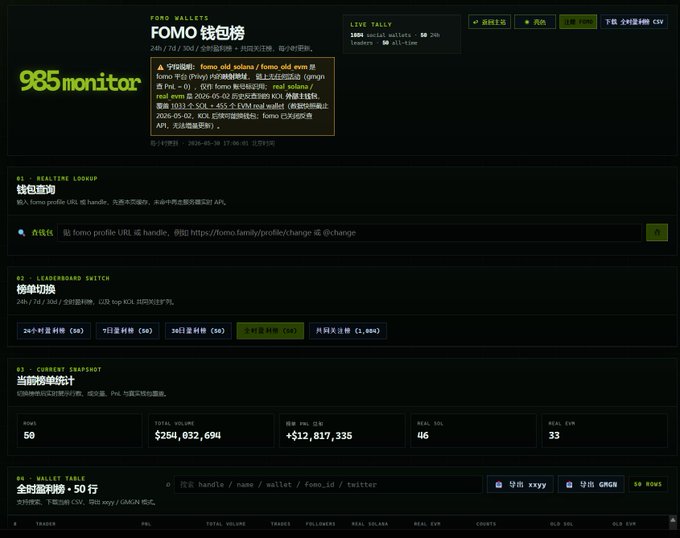Screen dimensions: 680x538
Task: Click the ROWS stat card value 50
Action: [x=29, y=436]
